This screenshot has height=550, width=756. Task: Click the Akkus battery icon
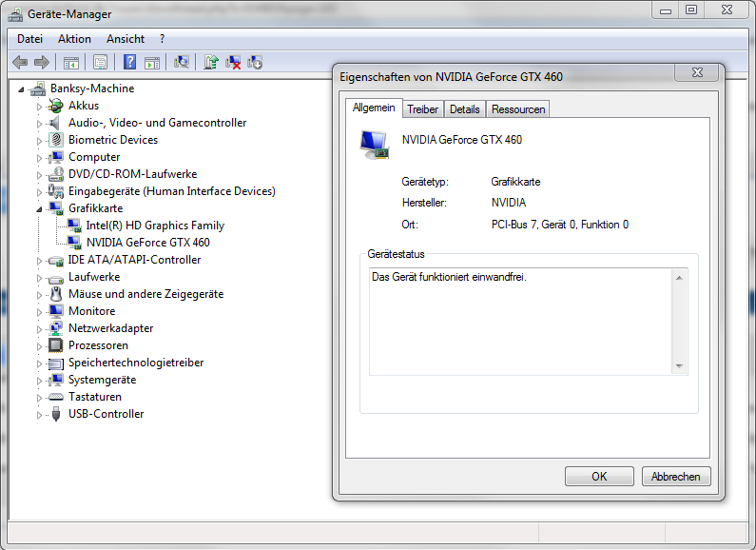[x=56, y=106]
